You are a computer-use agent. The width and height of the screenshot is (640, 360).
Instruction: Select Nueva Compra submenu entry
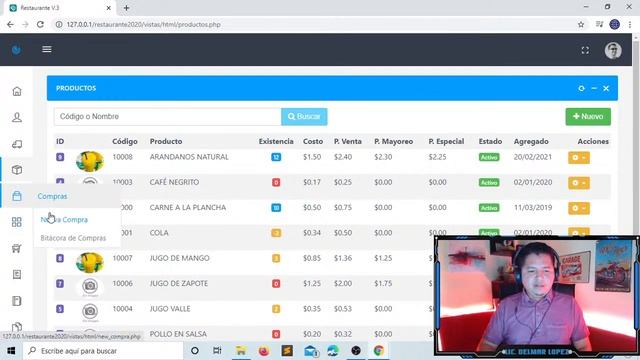tap(64, 220)
